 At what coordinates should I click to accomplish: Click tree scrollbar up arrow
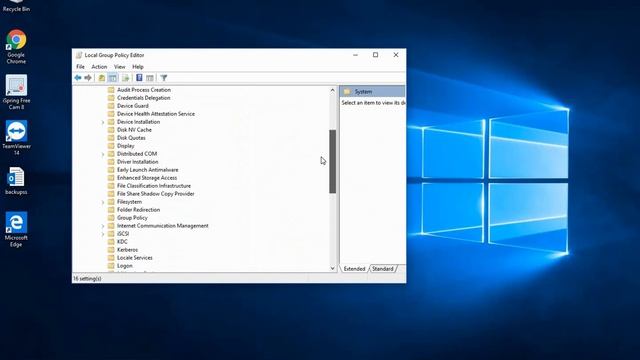[332, 90]
